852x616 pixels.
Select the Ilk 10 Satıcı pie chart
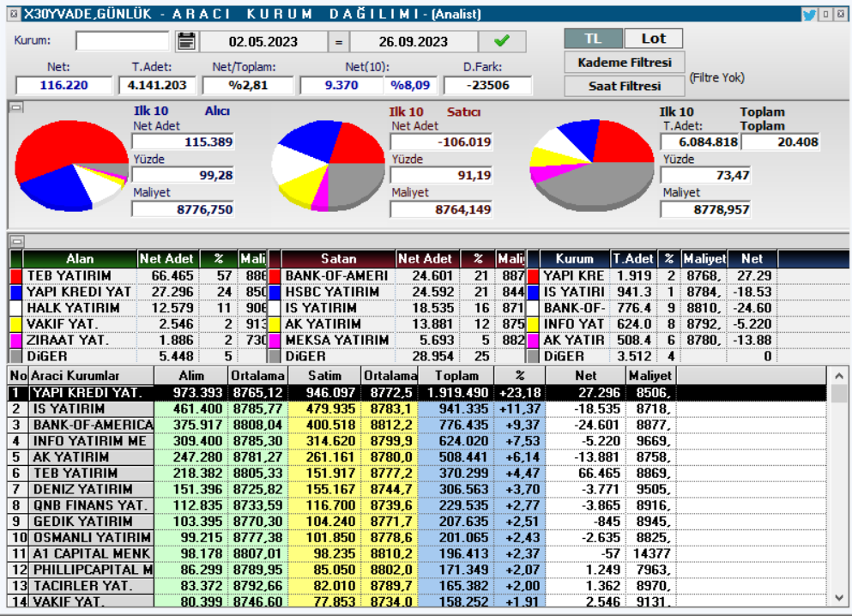point(329,165)
